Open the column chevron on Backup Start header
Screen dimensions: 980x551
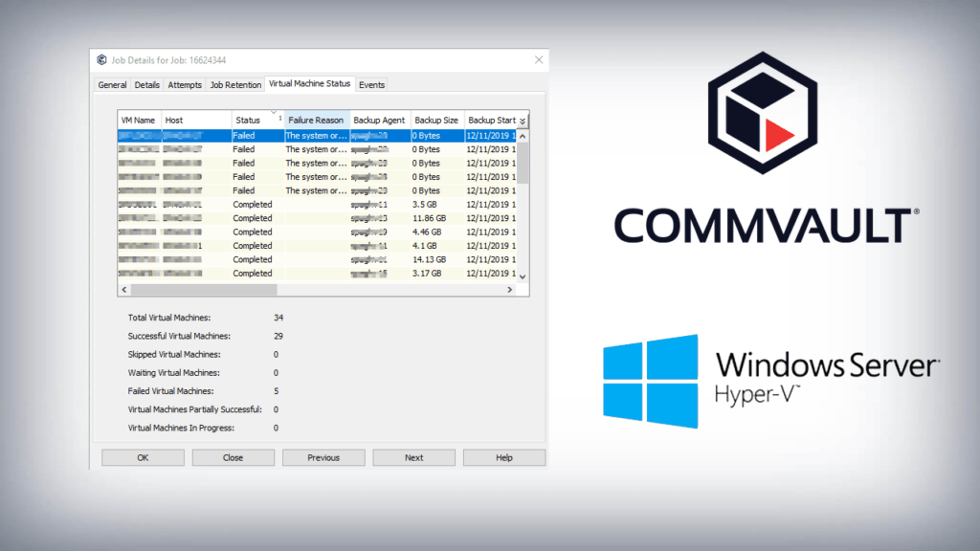coord(522,120)
